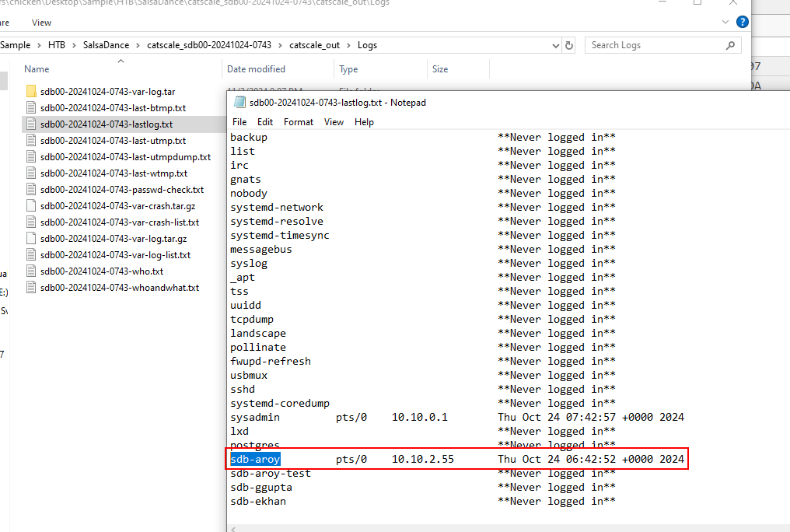The image size is (790, 532).
Task: Open the View tab in Explorer
Action: pyautogui.click(x=41, y=23)
